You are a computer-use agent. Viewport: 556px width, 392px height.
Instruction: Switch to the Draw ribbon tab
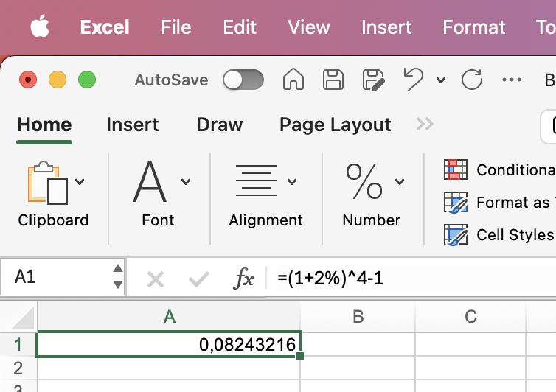(220, 125)
